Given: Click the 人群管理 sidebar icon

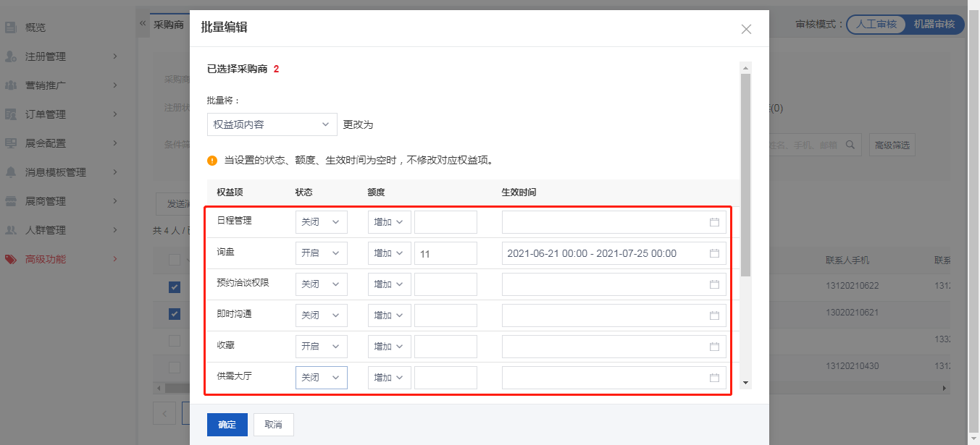Looking at the screenshot, I should point(11,230).
